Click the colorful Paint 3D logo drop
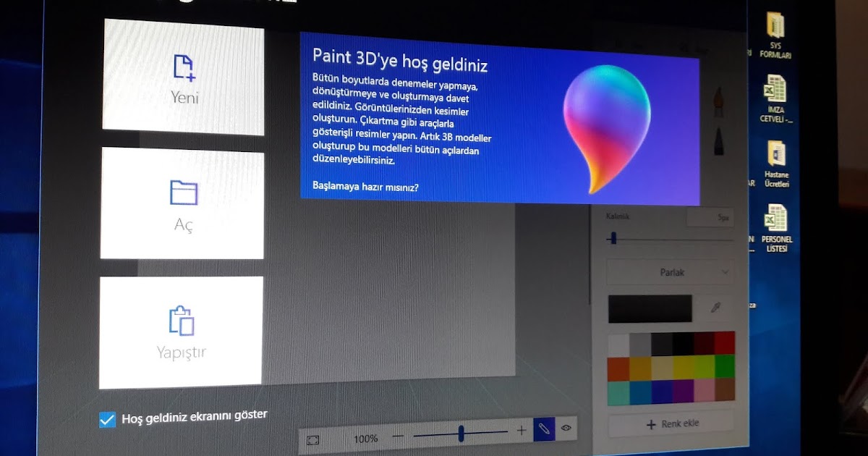868x456 pixels. tap(606, 128)
